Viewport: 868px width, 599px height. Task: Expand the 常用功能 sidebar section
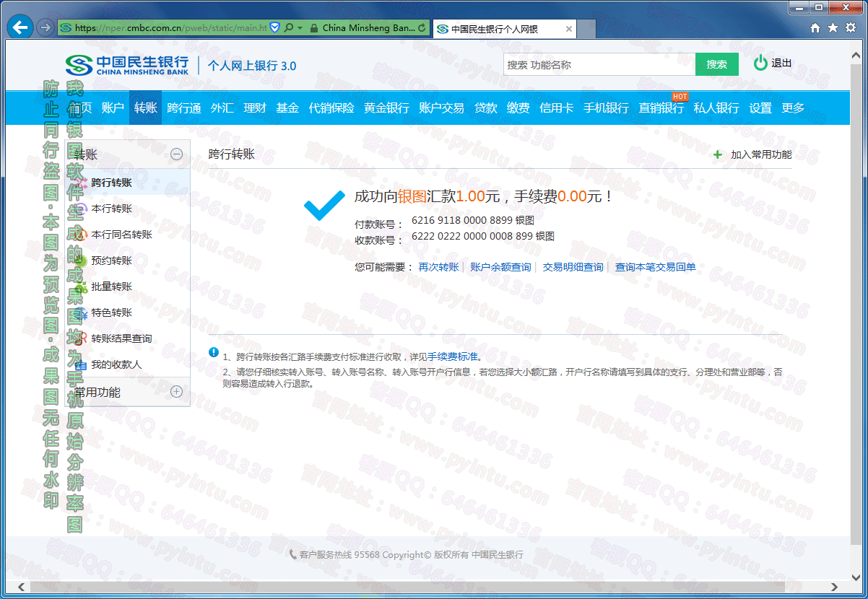tap(176, 392)
